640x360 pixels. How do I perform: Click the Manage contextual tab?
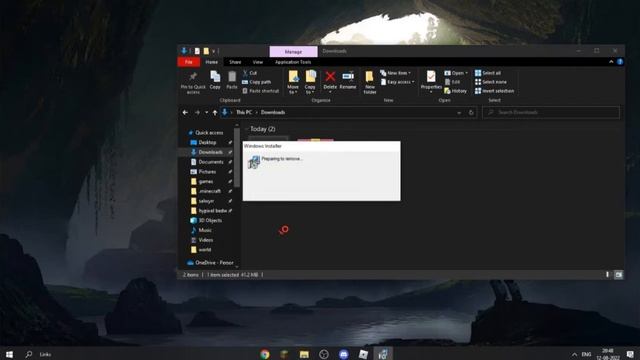click(x=293, y=51)
